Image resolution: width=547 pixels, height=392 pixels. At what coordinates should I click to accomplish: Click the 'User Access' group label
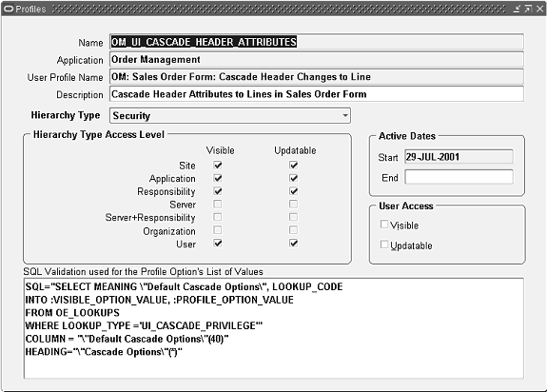click(406, 206)
